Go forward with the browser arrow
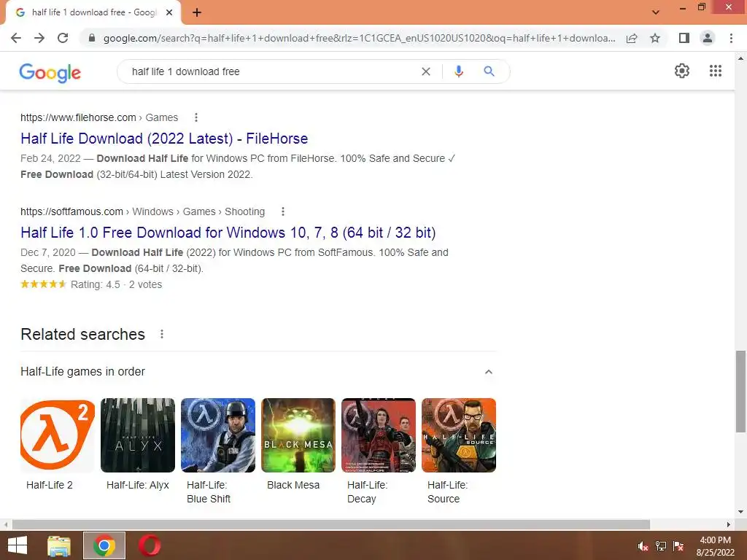 pos(39,38)
